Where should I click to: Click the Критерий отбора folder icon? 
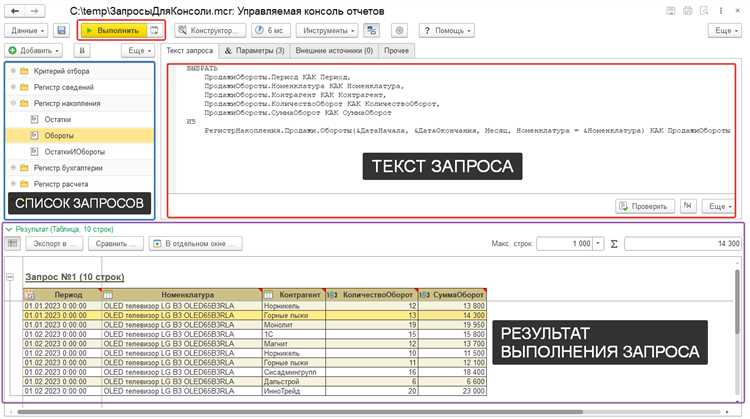coord(24,71)
